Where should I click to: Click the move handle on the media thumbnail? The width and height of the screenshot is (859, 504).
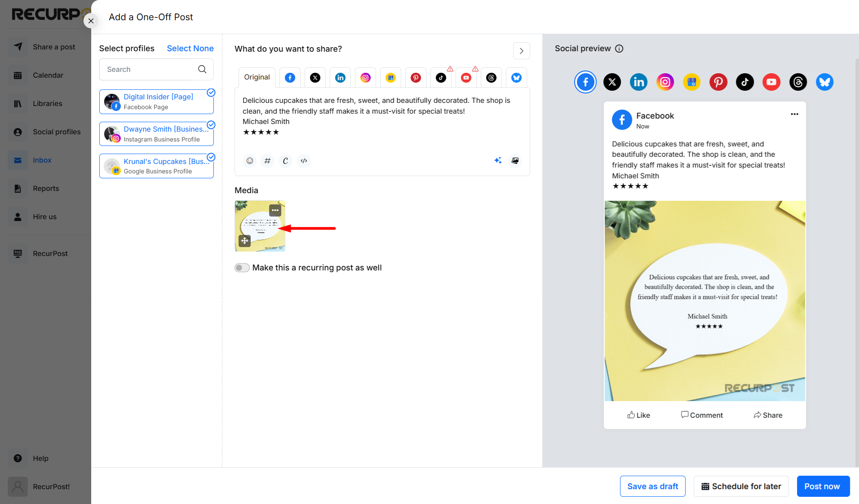coord(244,241)
